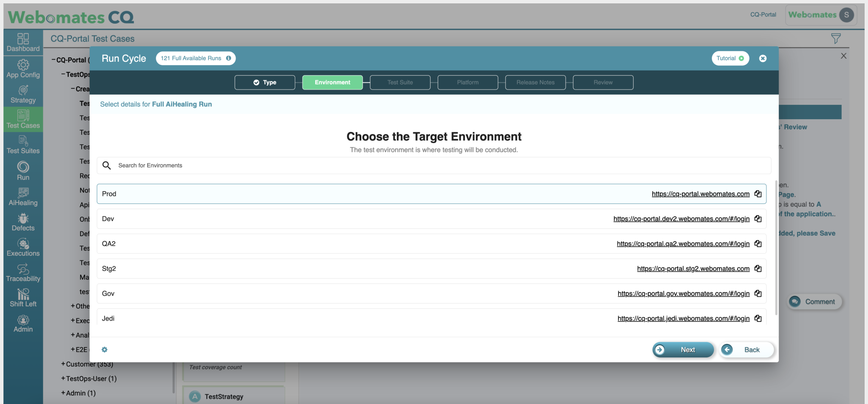Collapse the TestOps tree node
Image resolution: width=868 pixels, height=404 pixels.
pos(63,74)
